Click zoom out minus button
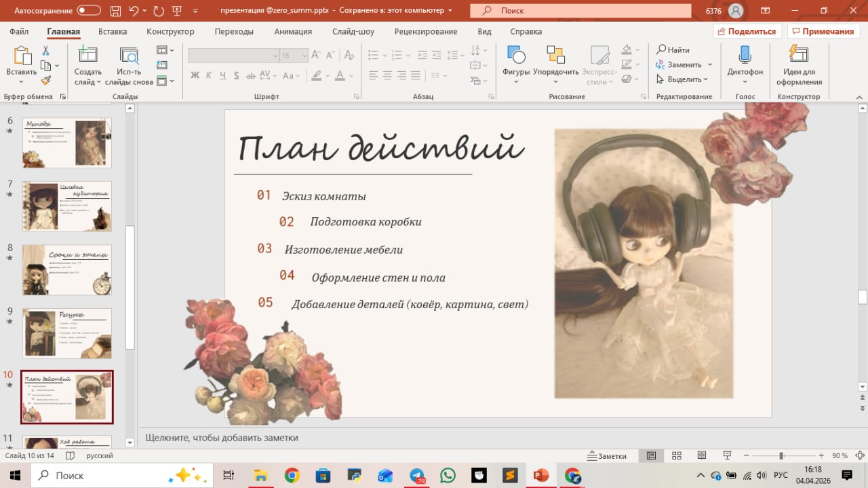 [745, 455]
